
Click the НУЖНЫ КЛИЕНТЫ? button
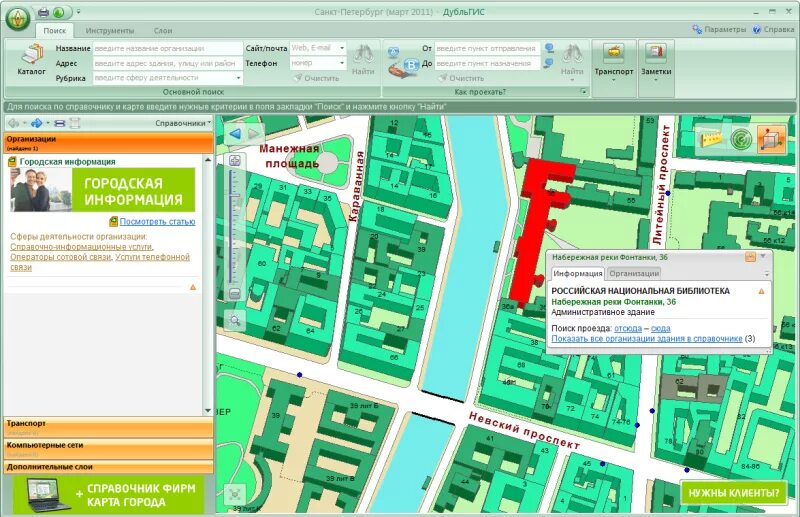(734, 493)
